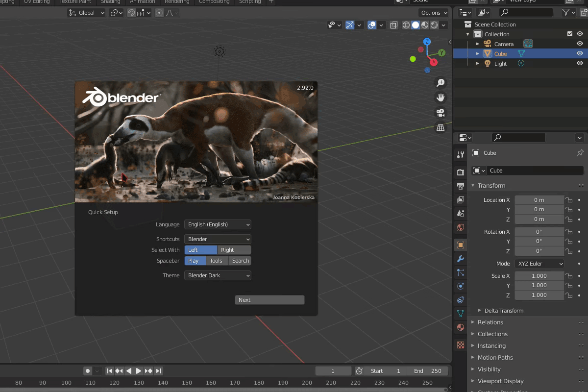Click the hand pan view icon
This screenshot has width=588, height=392.
pyautogui.click(x=441, y=98)
